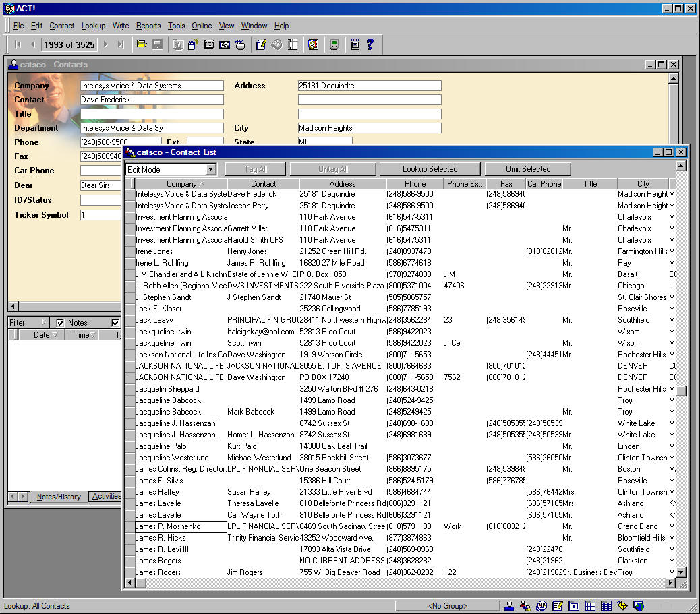Open the monthly calendar icon in status bar
Screen dimensions: 700x614
coord(606,606)
